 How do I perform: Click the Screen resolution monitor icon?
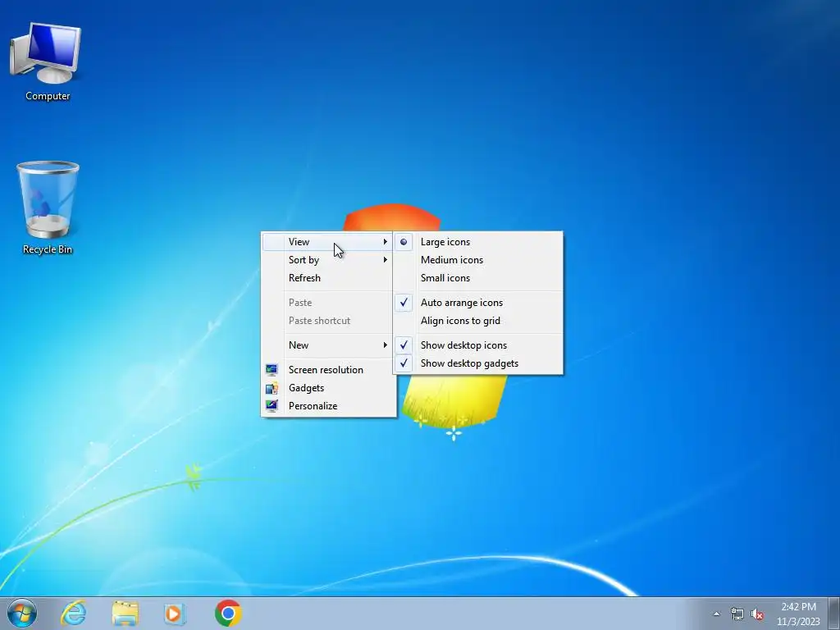tap(272, 370)
